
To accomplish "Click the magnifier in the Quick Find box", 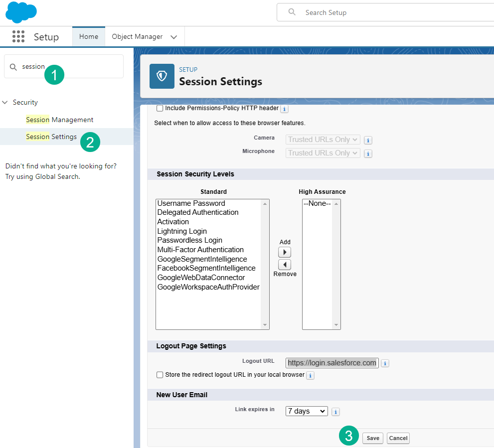I will coord(14,66).
